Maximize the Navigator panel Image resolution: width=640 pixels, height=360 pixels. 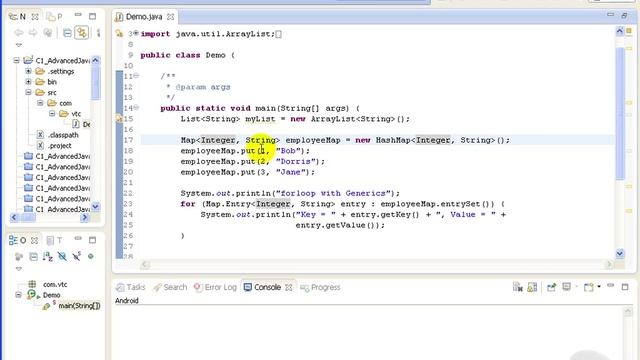click(x=93, y=16)
